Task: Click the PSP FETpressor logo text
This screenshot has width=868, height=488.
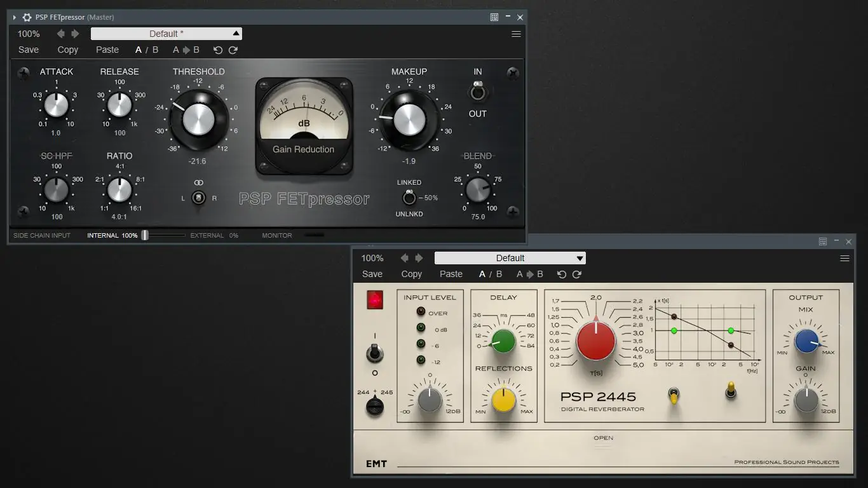Action: pos(304,199)
